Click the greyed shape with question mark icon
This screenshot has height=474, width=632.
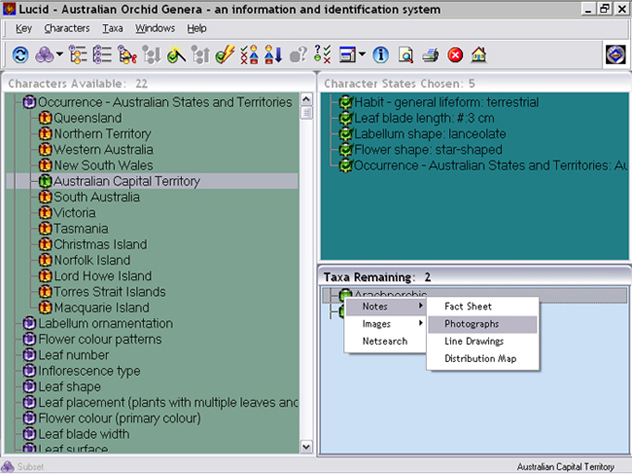[x=298, y=55]
